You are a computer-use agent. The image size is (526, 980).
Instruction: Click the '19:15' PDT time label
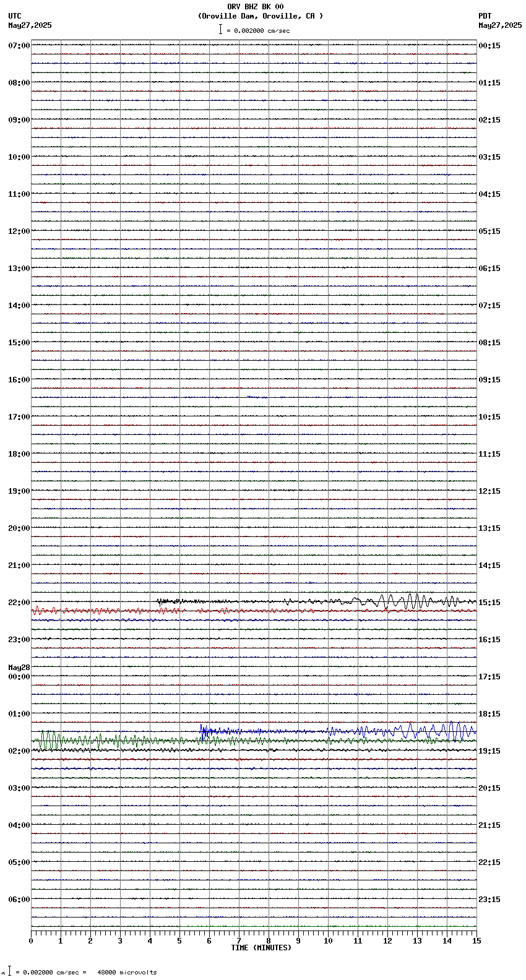pos(489,751)
